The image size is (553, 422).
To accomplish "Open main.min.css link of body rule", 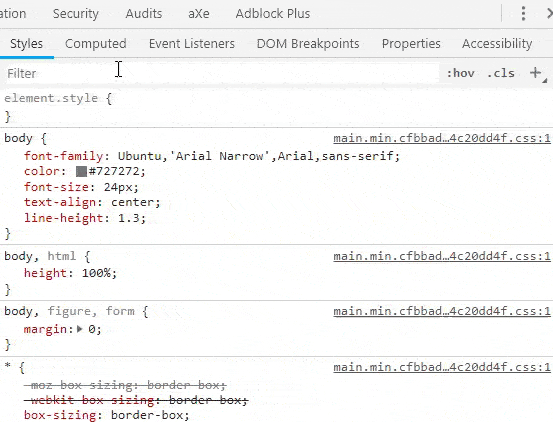I will pos(442,138).
